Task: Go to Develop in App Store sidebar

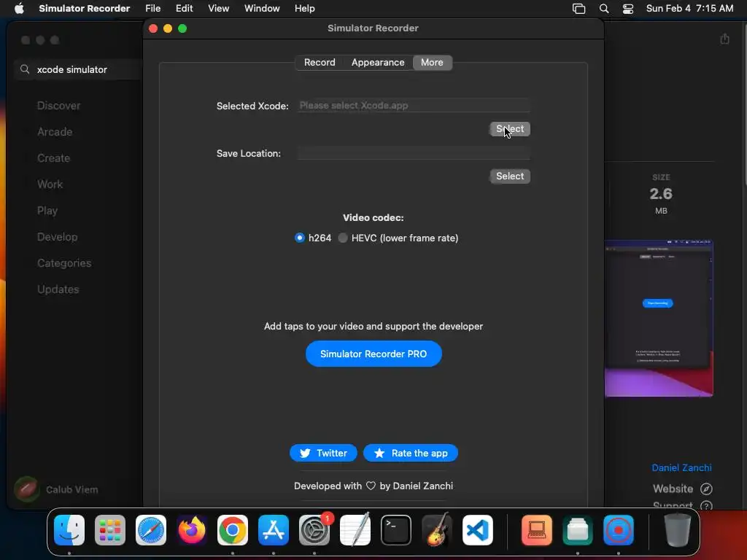Action: pyautogui.click(x=57, y=237)
